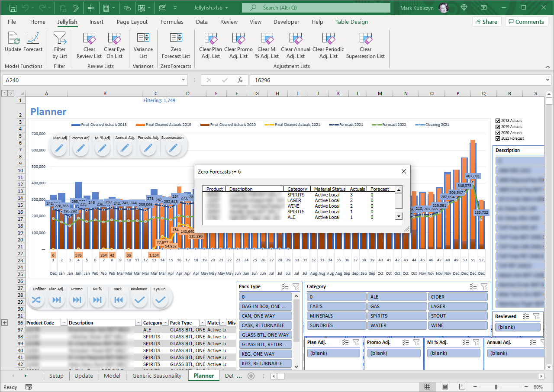This screenshot has height=392, width=554.
Task: Open the Product Code column filter dropdown
Action: [64, 323]
